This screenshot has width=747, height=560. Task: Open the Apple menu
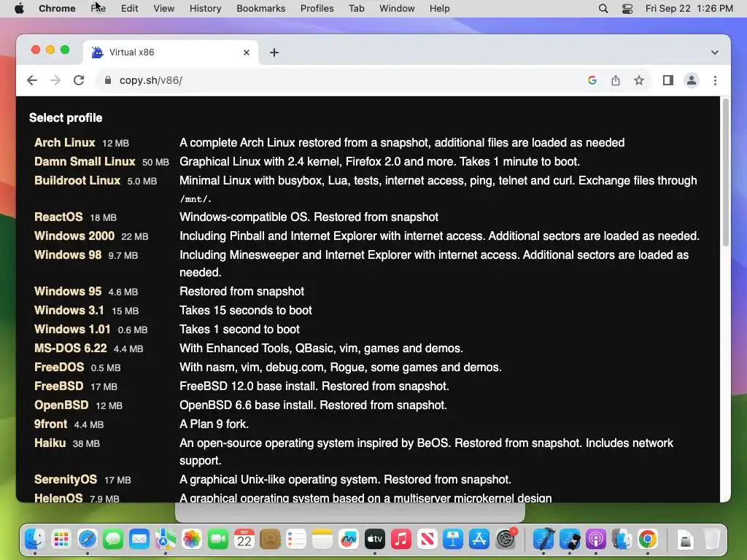click(19, 9)
